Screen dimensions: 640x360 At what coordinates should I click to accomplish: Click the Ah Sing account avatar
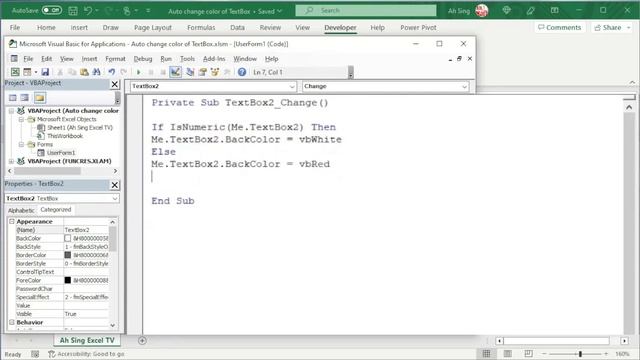coord(482,11)
